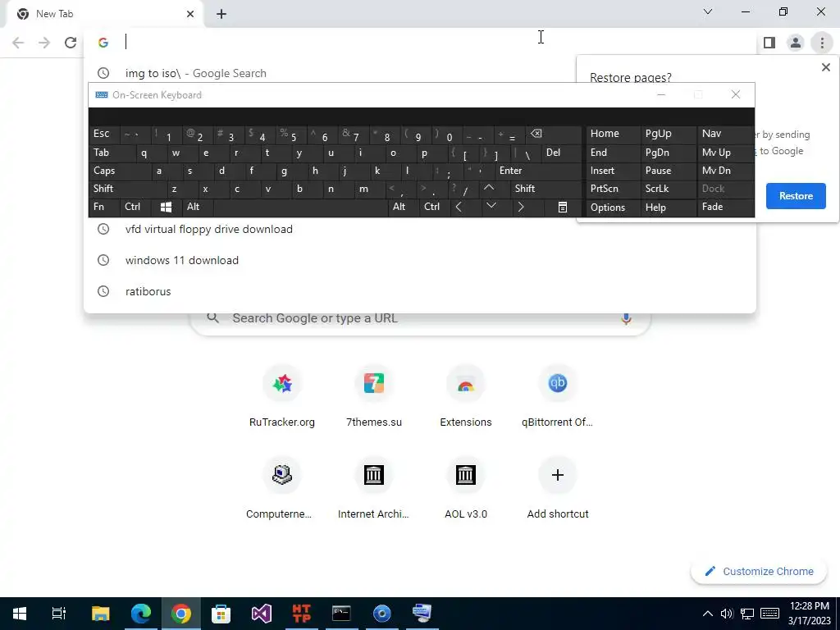Click the blue Restore button
The height and width of the screenshot is (630, 840).
pyautogui.click(x=796, y=195)
